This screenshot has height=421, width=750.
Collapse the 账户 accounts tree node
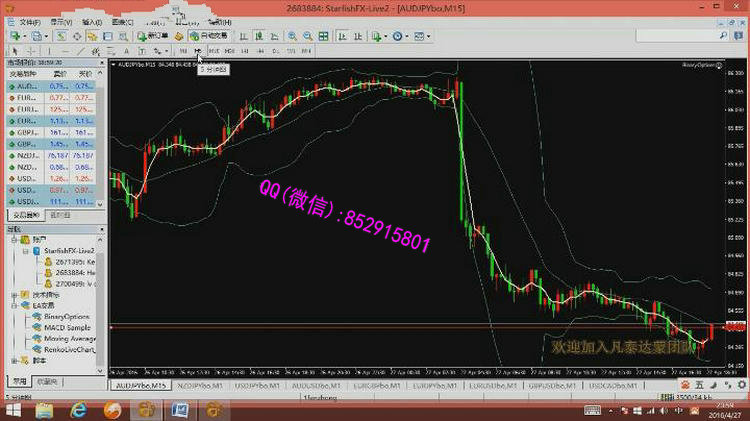pyautogui.click(x=14, y=239)
